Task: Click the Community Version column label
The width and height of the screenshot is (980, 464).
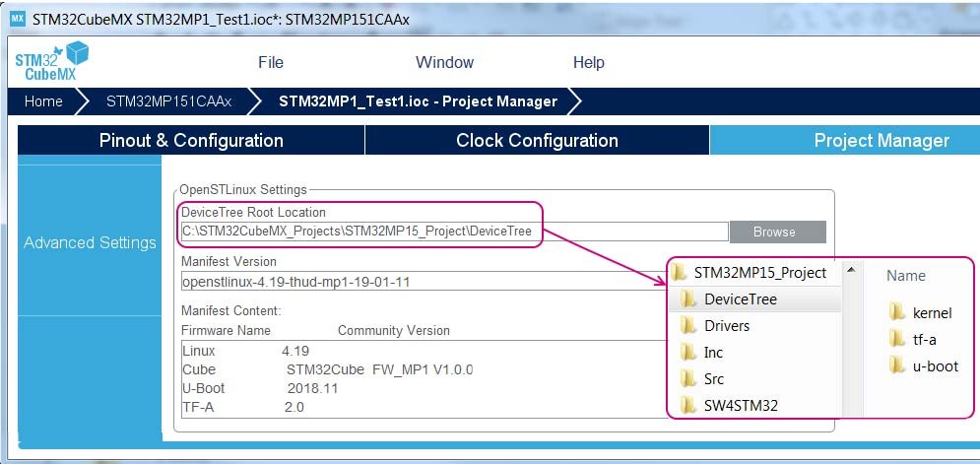Action: (x=393, y=331)
